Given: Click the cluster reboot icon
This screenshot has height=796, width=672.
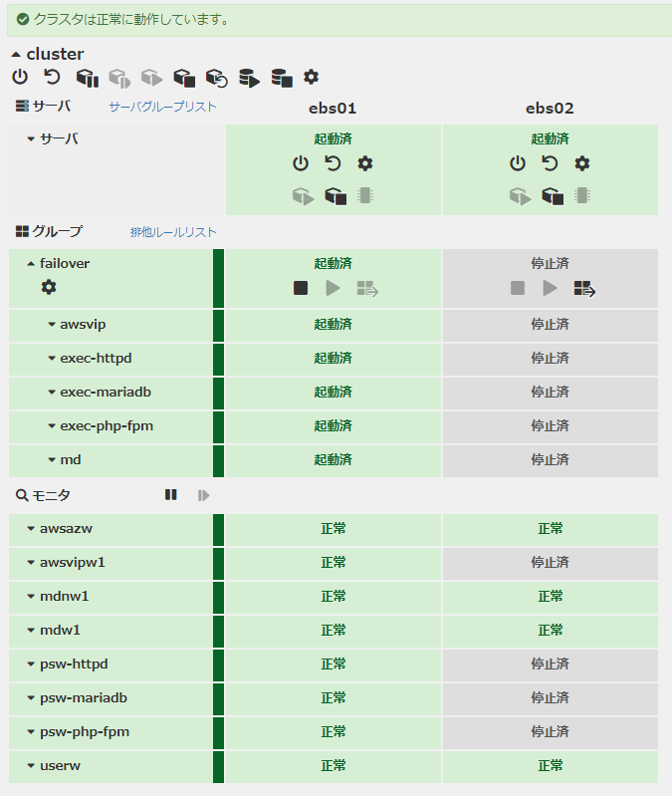Looking at the screenshot, I should coord(53,77).
